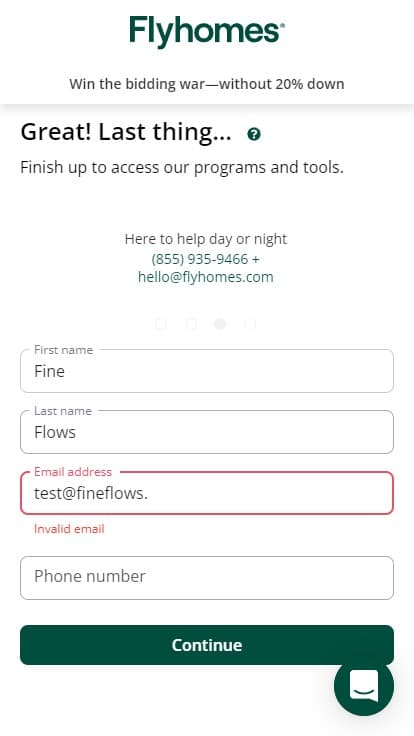Focus the empty Phone number field
Screen dimensions: 414x736
click(x=207, y=578)
